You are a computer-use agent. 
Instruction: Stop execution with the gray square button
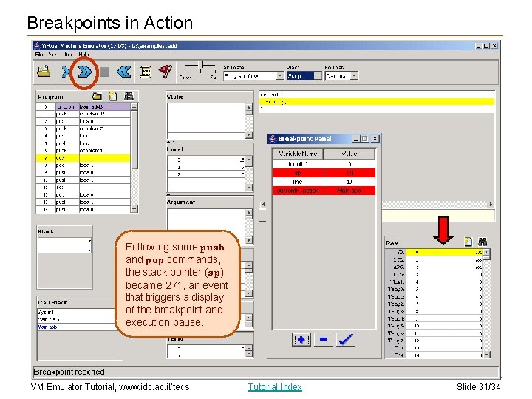(104, 72)
